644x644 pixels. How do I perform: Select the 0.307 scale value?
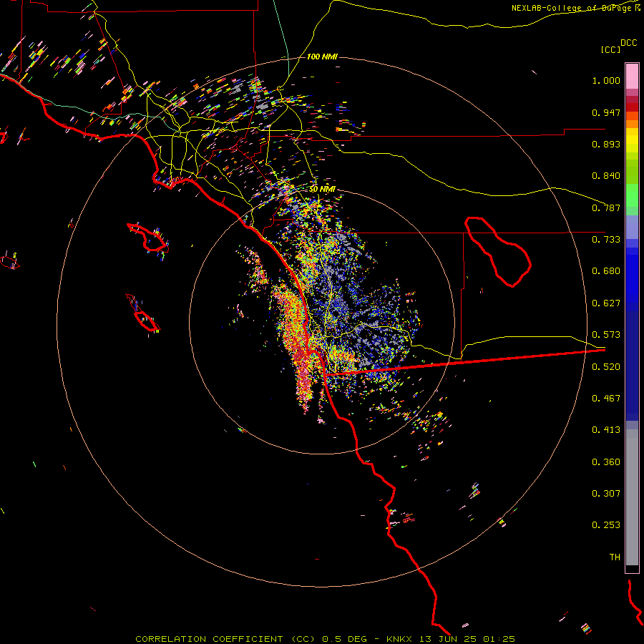606,494
